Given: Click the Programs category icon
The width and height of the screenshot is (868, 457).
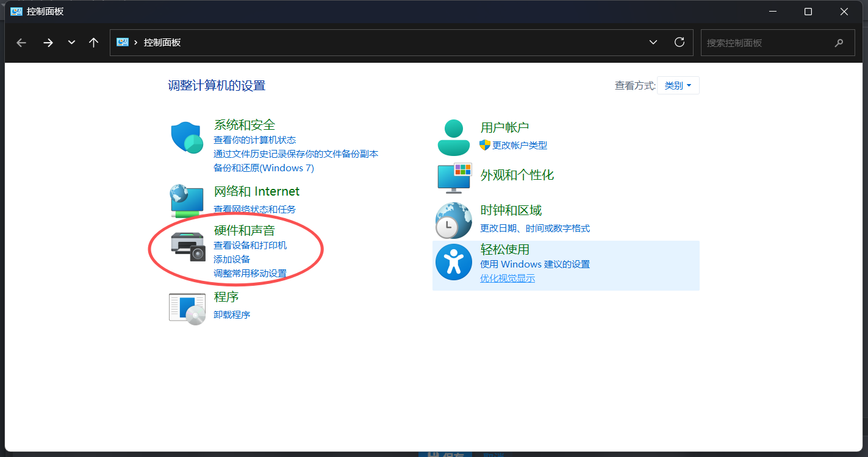Looking at the screenshot, I should pos(187,308).
